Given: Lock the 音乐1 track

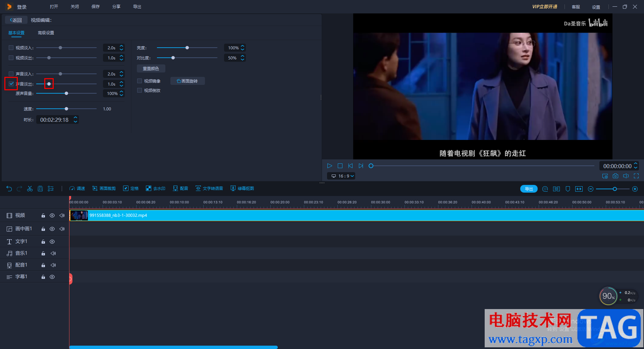Looking at the screenshot, I should coord(43,253).
